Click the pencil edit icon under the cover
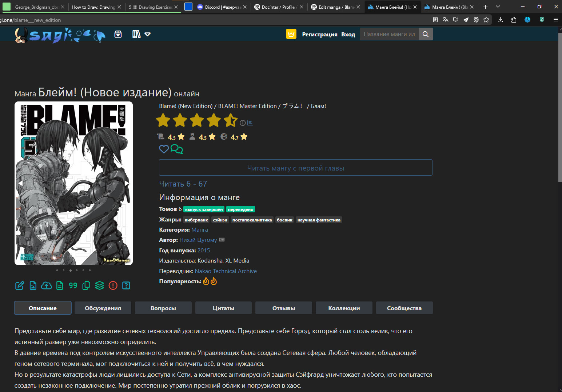Viewport: 562px width, 392px height. click(x=20, y=286)
